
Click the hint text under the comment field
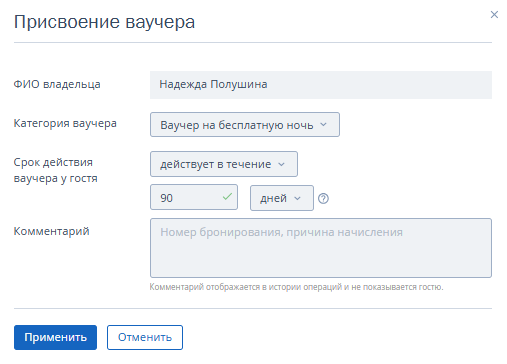click(296, 287)
